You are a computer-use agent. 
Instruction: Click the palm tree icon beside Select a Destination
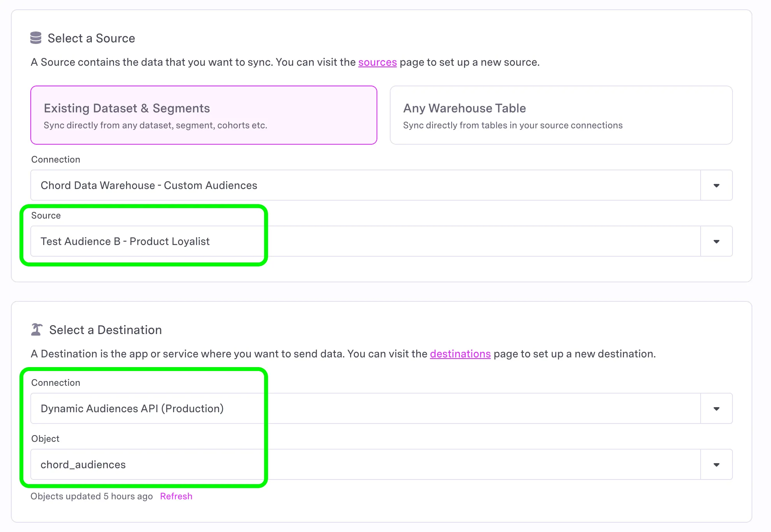pos(37,329)
